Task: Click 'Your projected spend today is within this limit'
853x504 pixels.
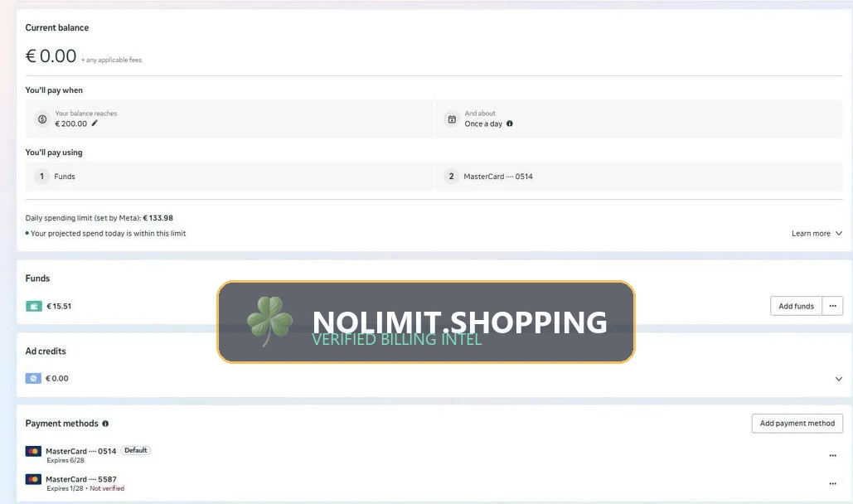Action: (109, 234)
